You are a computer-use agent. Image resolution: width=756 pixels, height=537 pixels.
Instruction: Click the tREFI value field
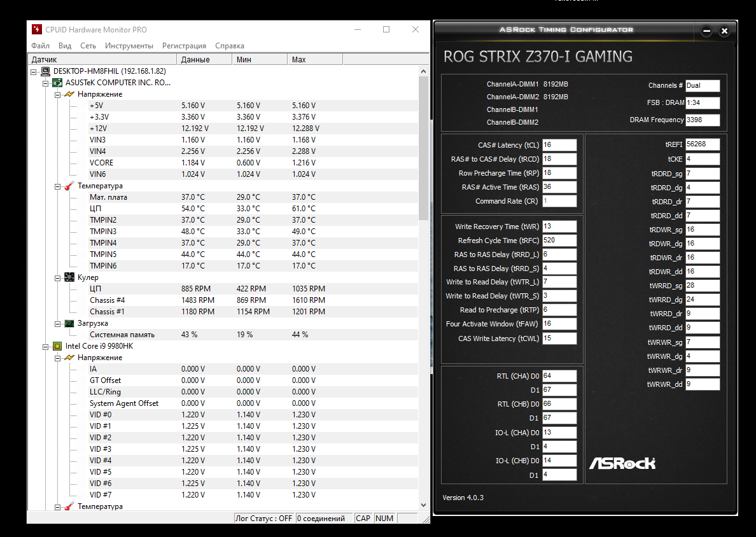tap(703, 144)
